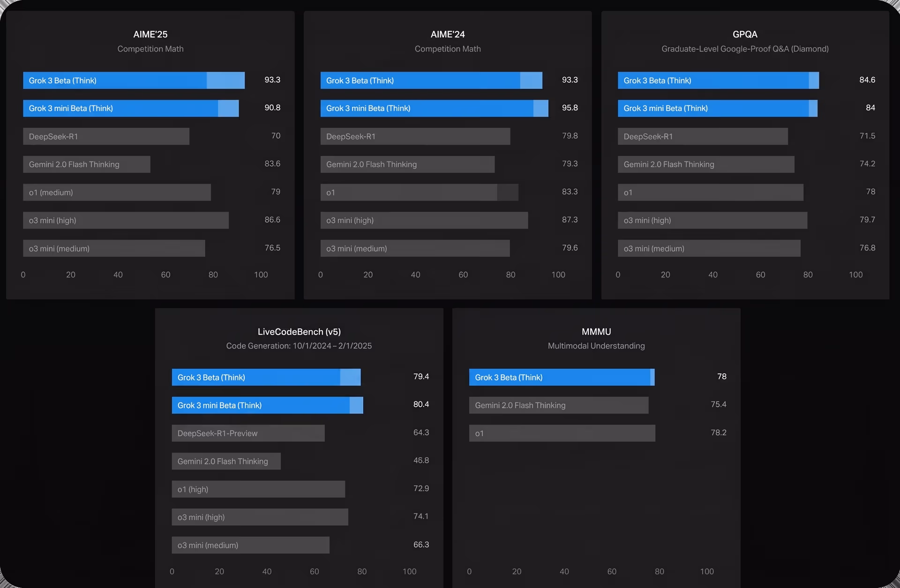Viewport: 900px width, 588px height.
Task: Click the o3 mini (medium) bar in GPQA
Action: coord(709,248)
